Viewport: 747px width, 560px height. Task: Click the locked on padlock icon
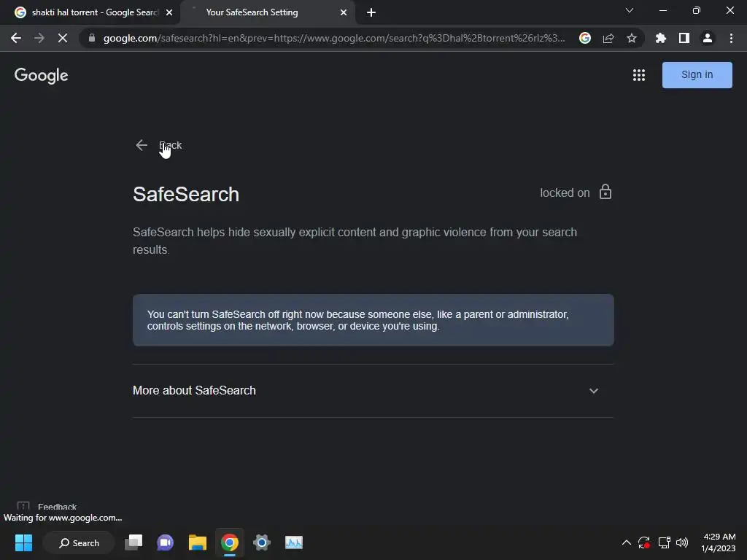click(605, 192)
